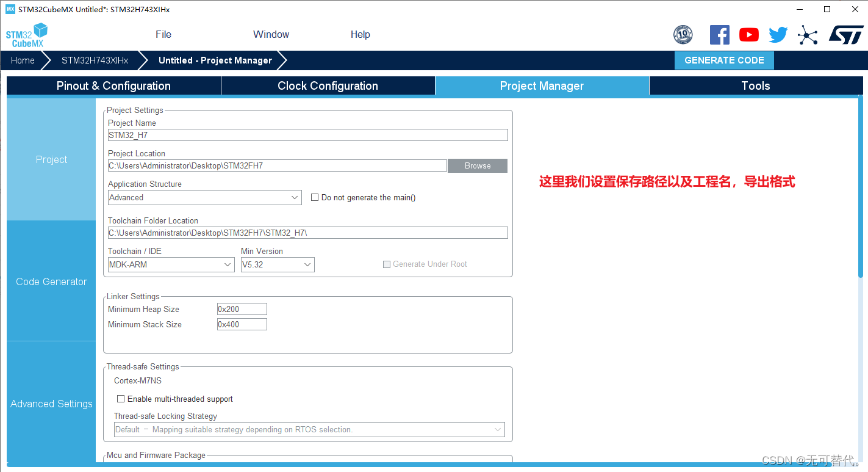Open the 10th anniversary badge icon
This screenshot has height=472, width=868.
[x=683, y=35]
